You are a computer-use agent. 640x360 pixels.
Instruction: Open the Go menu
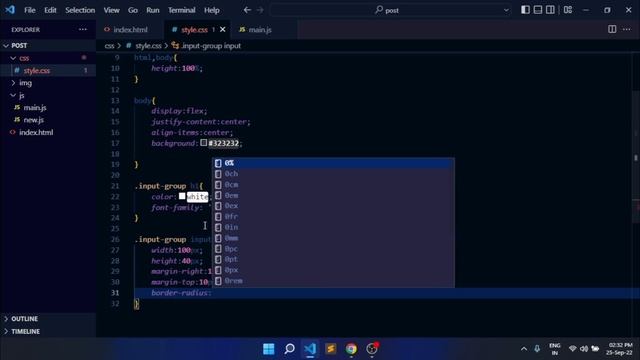(x=133, y=10)
